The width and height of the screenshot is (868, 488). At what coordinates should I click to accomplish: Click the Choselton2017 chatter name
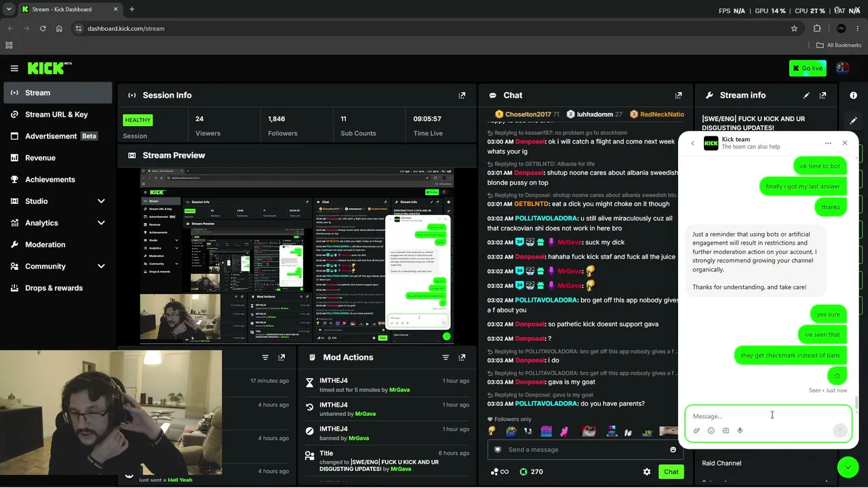[x=528, y=115]
